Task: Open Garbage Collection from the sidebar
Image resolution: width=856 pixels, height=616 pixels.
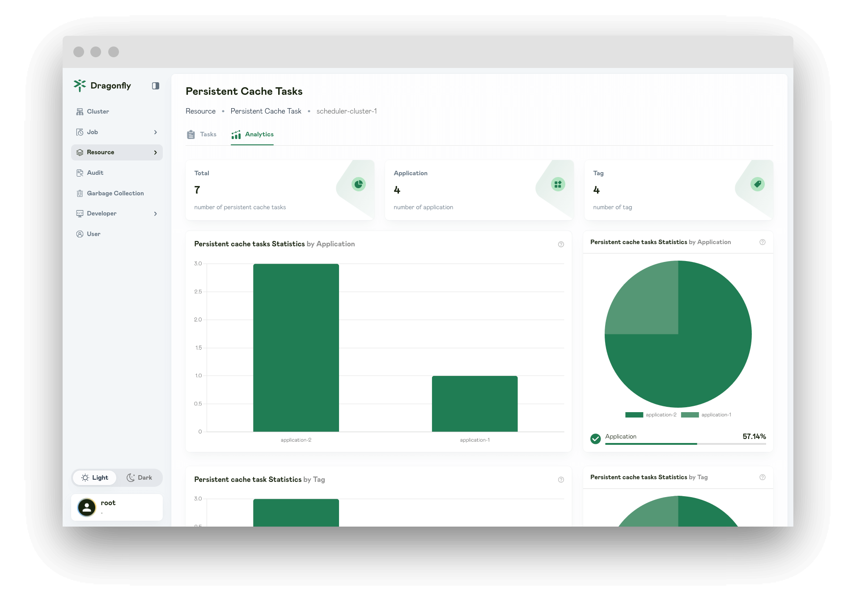Action: point(115,193)
